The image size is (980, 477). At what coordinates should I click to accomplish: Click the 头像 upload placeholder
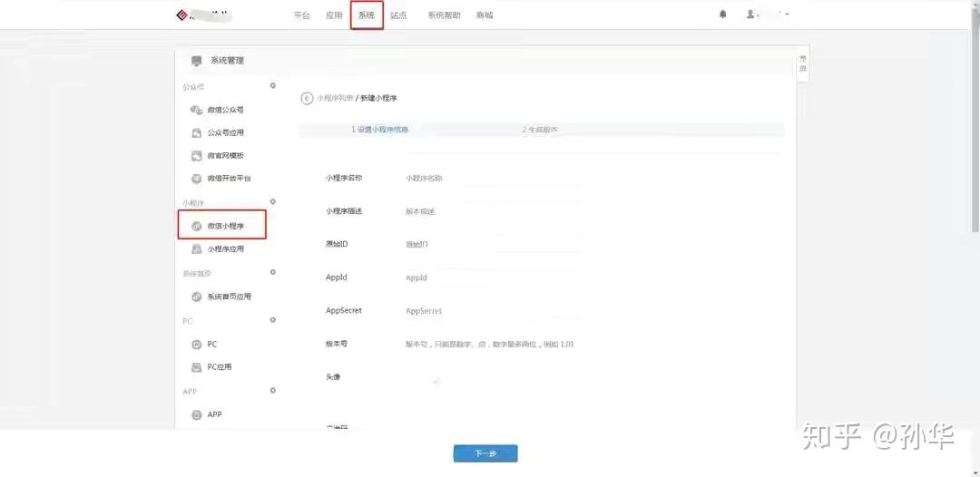436,380
